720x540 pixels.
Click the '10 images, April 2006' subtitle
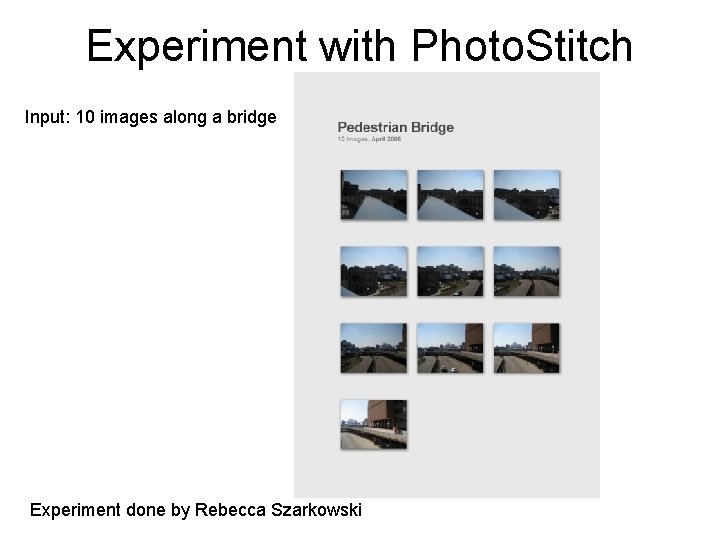pos(370,139)
